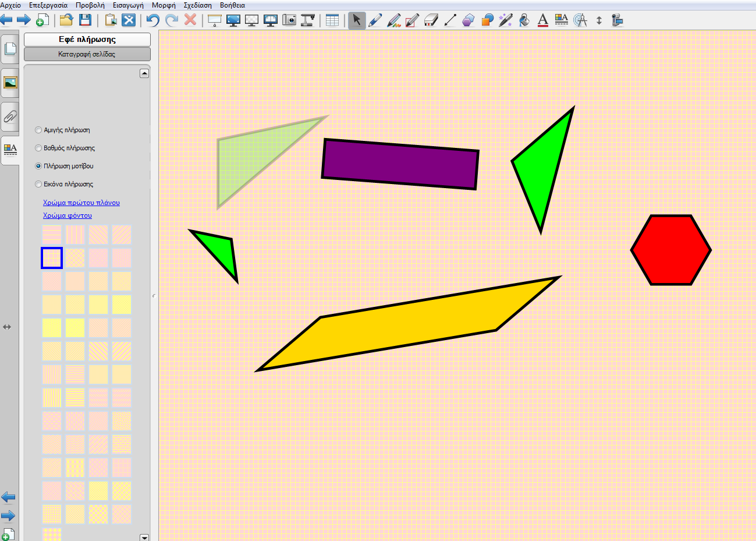
Task: Insert a table from the toolbar
Action: click(x=332, y=20)
